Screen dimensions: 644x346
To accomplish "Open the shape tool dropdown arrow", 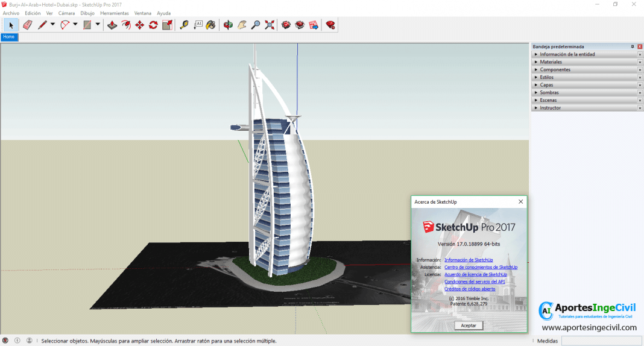I will [98, 25].
